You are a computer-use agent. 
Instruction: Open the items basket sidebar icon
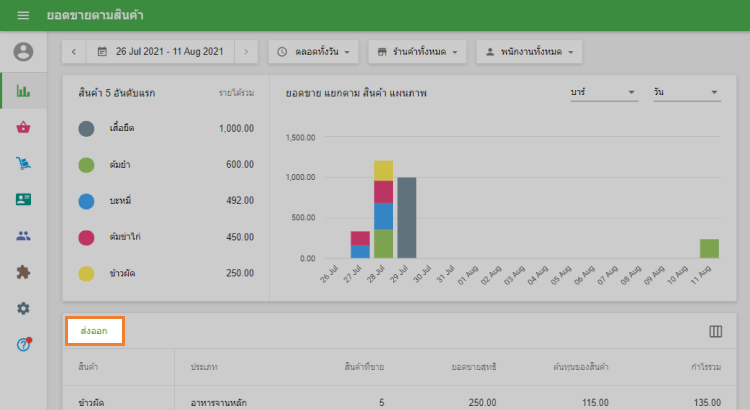[23, 127]
